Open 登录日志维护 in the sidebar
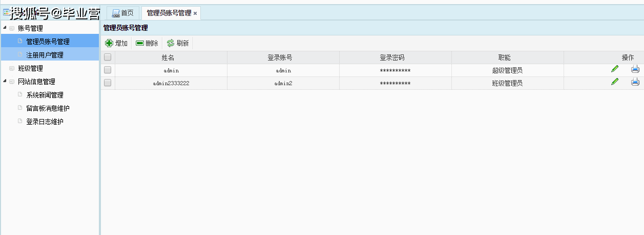This screenshot has width=644, height=235. point(45,122)
